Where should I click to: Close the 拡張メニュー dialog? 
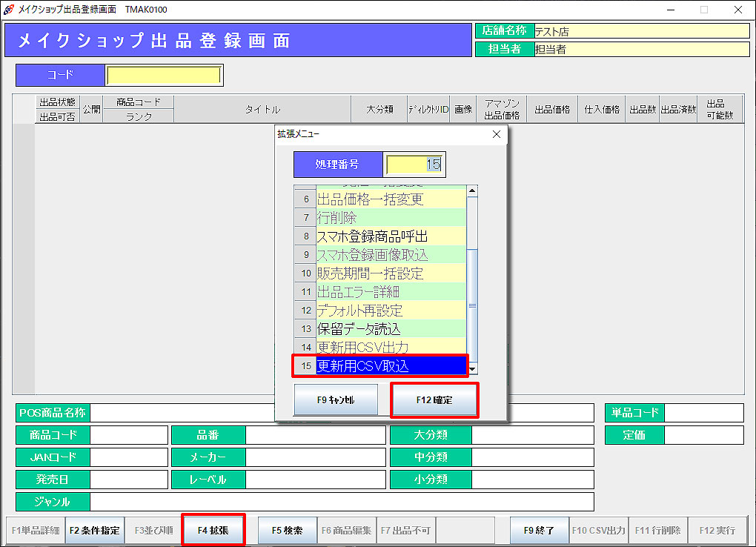tap(497, 134)
